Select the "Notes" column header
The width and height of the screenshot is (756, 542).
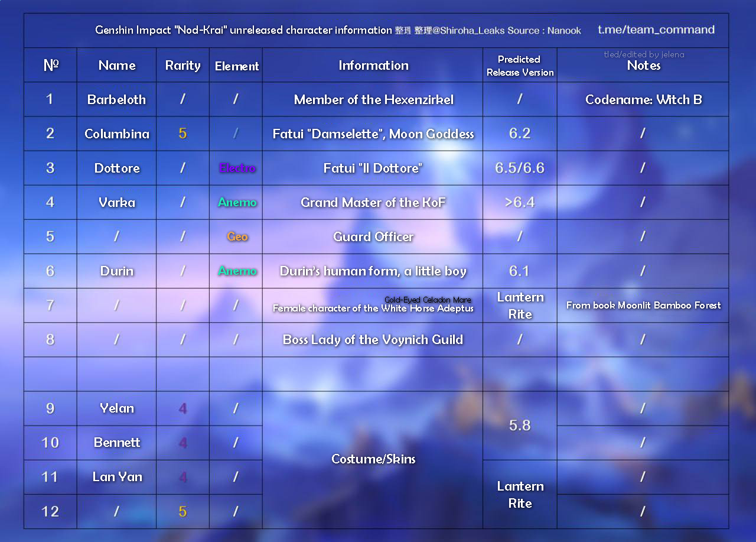tap(644, 66)
